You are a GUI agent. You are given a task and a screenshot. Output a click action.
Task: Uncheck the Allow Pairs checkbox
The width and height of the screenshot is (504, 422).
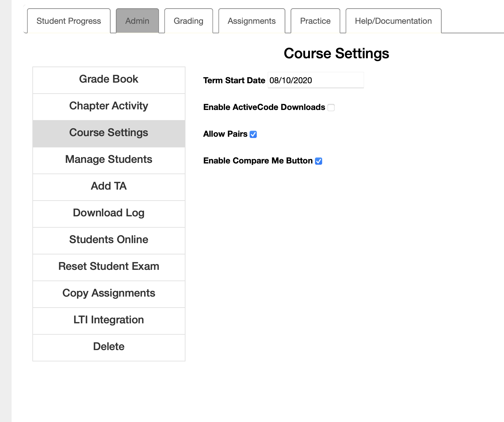(253, 134)
